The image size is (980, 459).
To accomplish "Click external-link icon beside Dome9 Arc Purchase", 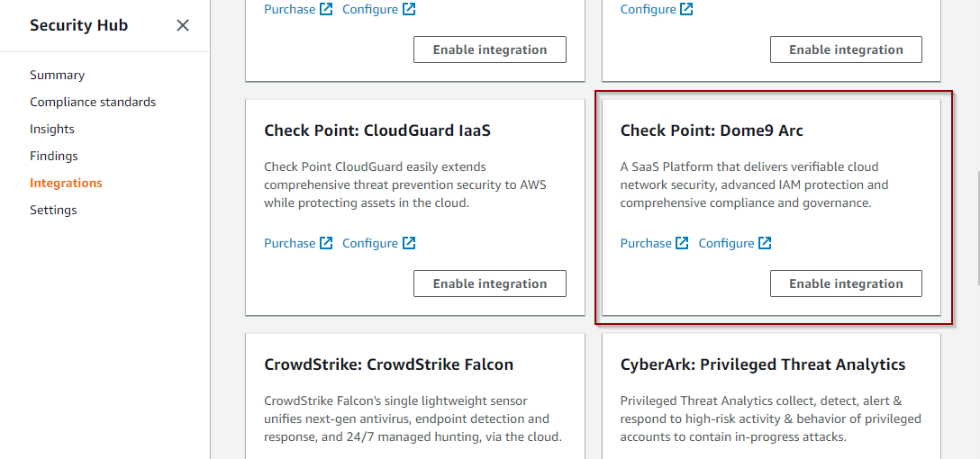I will (x=683, y=243).
